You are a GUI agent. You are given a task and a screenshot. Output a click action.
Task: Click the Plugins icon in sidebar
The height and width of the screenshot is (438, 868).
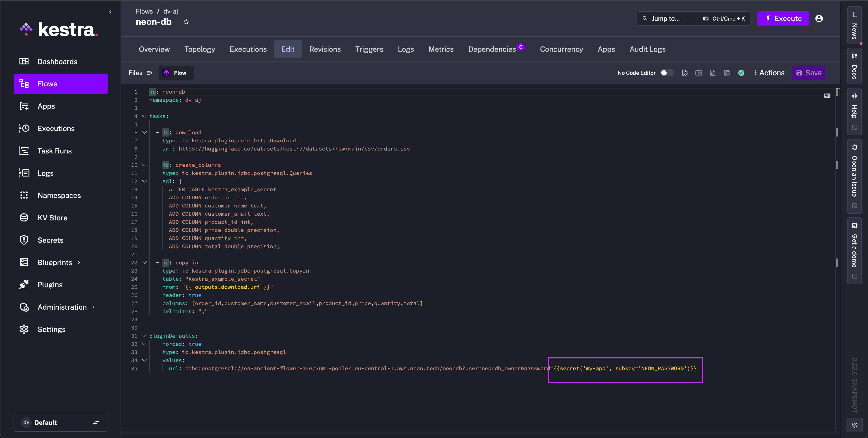click(x=24, y=285)
